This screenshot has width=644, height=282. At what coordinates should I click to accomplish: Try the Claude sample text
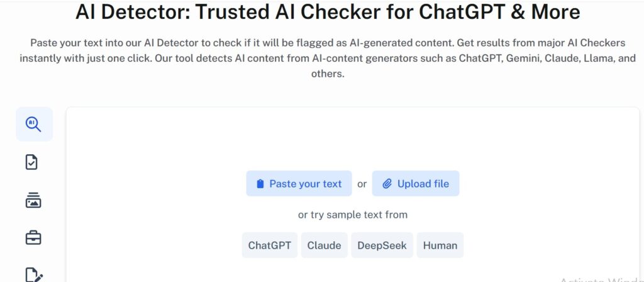pos(324,245)
